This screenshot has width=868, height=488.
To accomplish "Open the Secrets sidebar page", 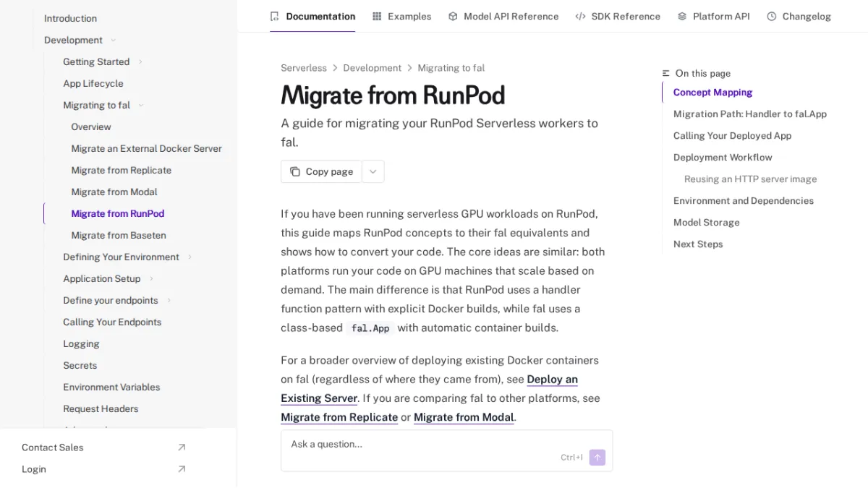I will pyautogui.click(x=80, y=365).
